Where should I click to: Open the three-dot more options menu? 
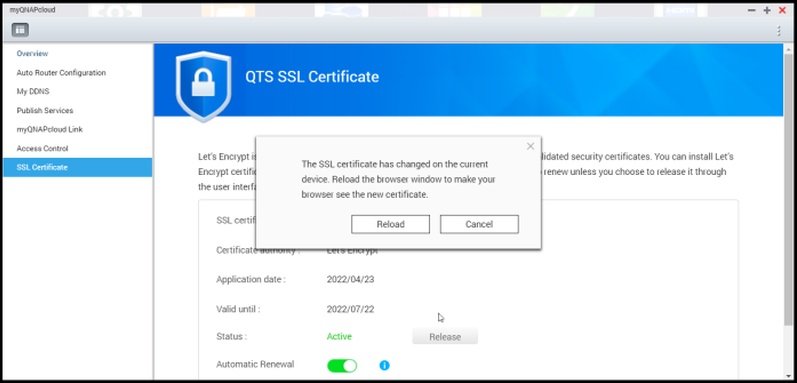pyautogui.click(x=778, y=30)
